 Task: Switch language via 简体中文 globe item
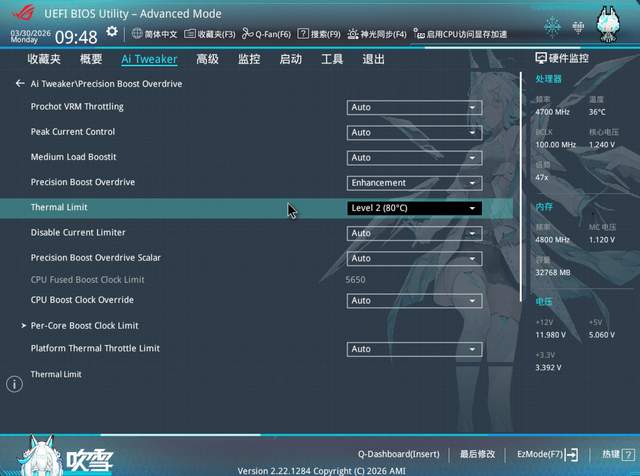(155, 34)
